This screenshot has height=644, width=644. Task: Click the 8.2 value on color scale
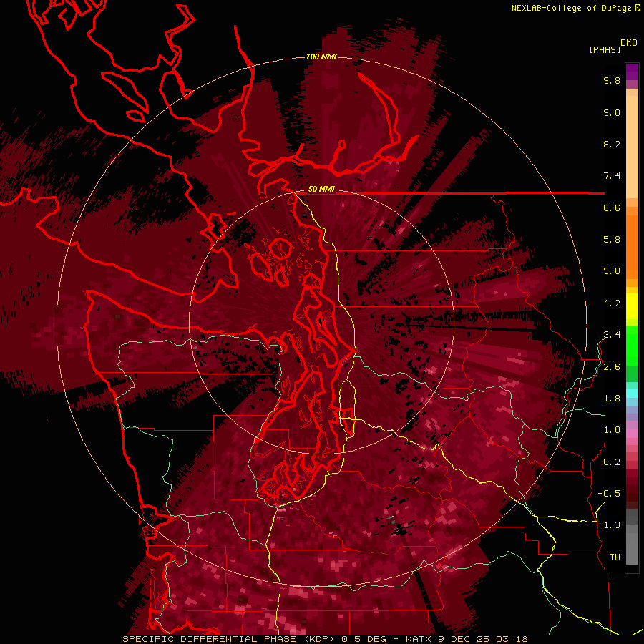pyautogui.click(x=612, y=144)
